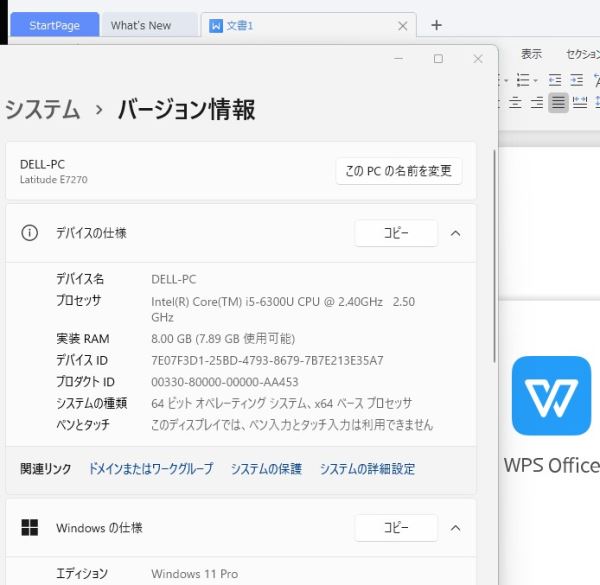Copy the Windows の仕様 details

396,528
